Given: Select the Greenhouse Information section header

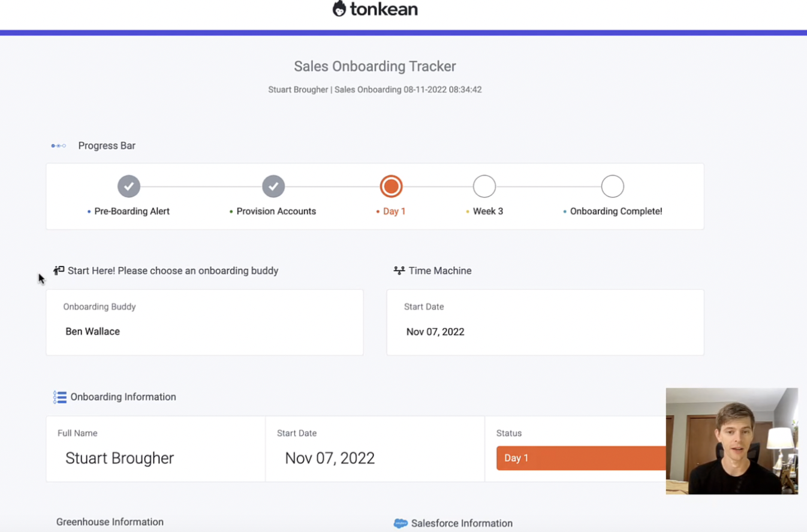Looking at the screenshot, I should click(x=110, y=522).
